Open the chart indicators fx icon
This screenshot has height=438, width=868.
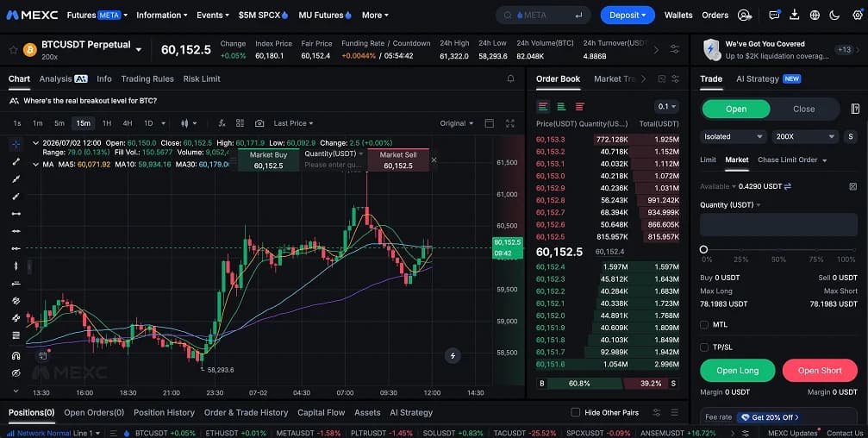[x=222, y=123]
